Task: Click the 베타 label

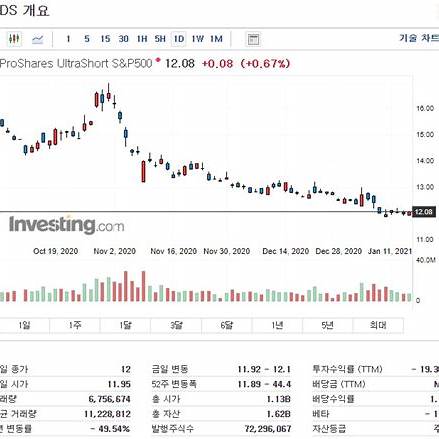Action: (321, 414)
